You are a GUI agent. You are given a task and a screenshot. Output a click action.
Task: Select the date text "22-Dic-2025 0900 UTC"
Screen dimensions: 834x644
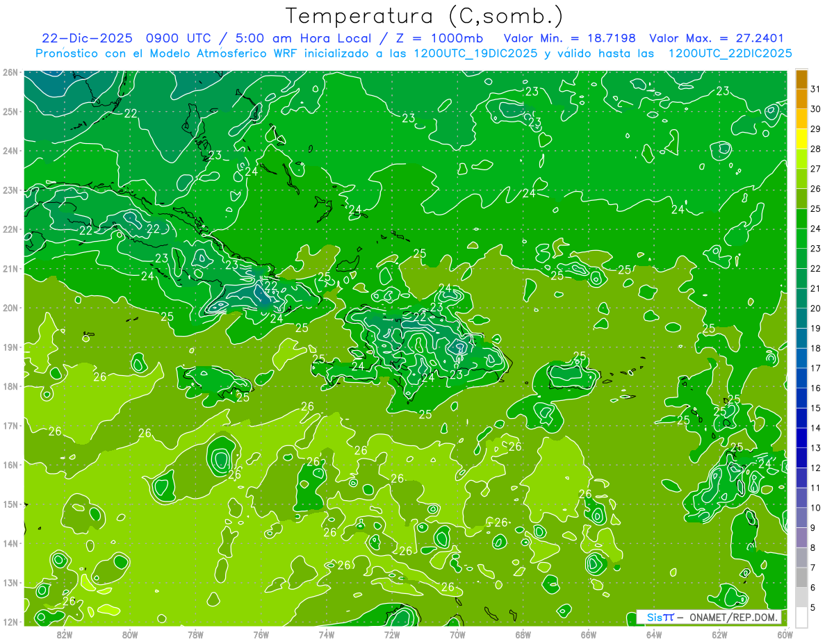coord(129,38)
